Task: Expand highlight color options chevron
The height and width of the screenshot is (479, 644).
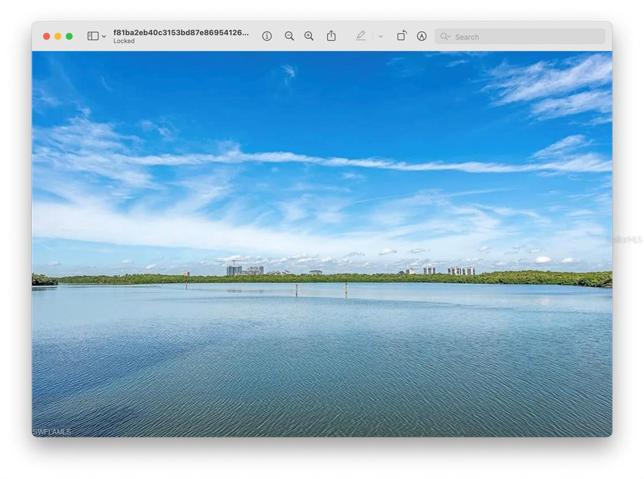Action: pyautogui.click(x=381, y=37)
